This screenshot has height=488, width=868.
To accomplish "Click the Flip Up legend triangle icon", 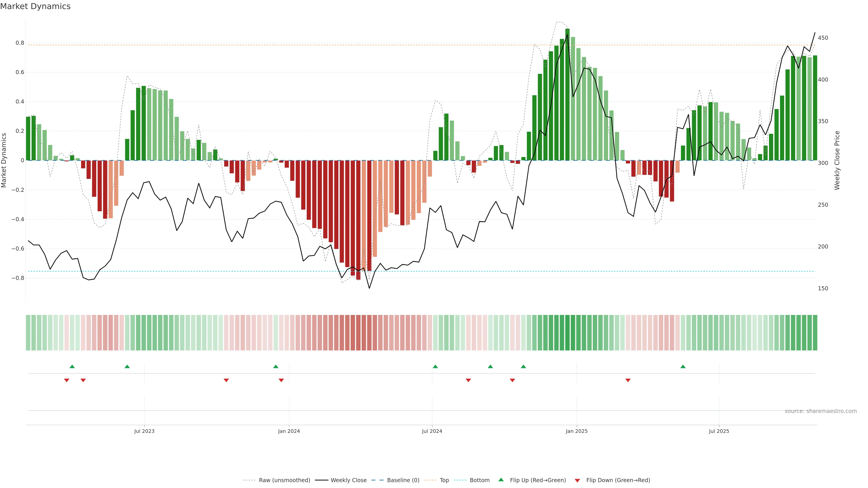I will 501,480.
